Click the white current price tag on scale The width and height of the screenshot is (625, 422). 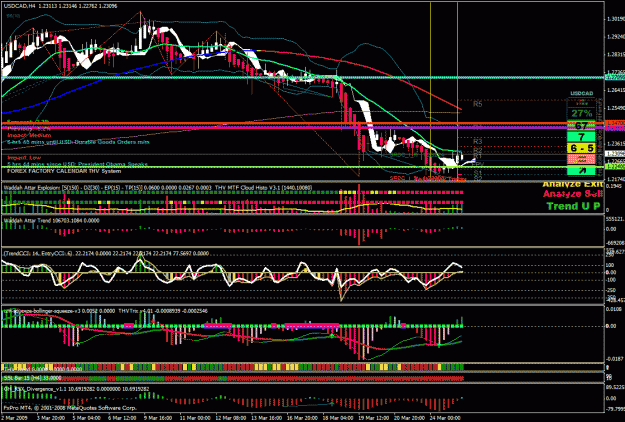click(615, 154)
